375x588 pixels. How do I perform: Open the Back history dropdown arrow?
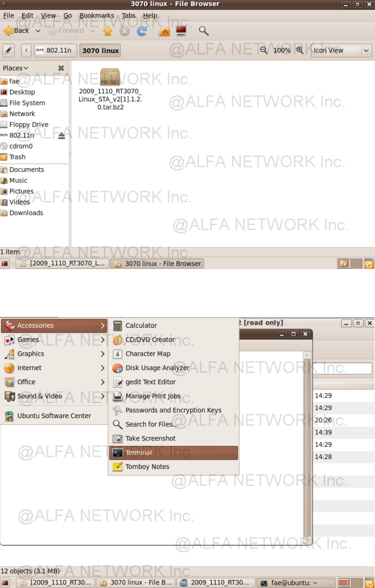(38, 31)
